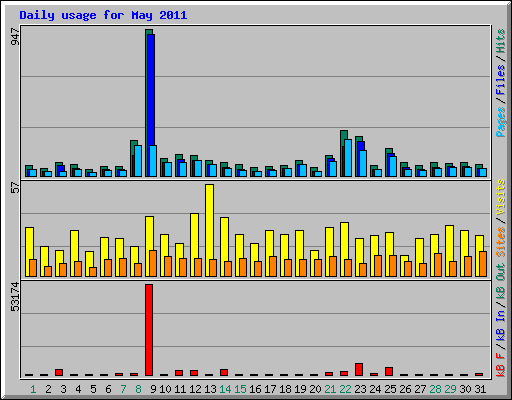Click day label 17 on the axis

click(x=270, y=389)
